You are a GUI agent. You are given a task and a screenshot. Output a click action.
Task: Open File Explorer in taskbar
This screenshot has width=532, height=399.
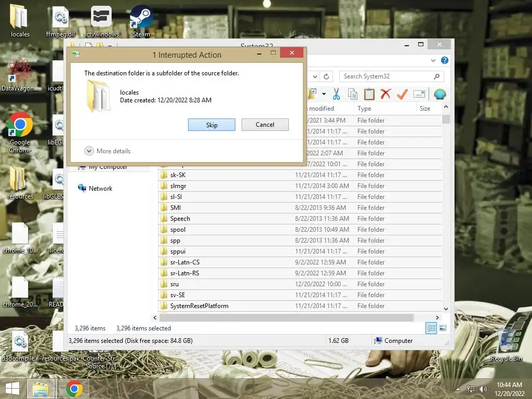pyautogui.click(x=41, y=389)
